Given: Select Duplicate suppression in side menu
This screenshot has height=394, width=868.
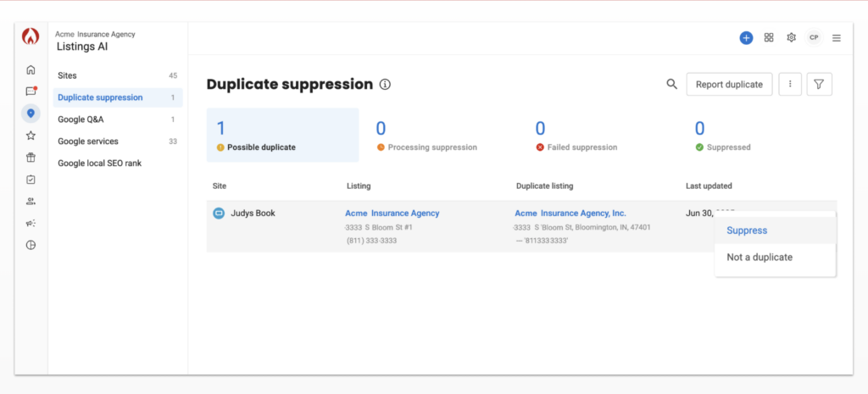Looking at the screenshot, I should (x=117, y=97).
